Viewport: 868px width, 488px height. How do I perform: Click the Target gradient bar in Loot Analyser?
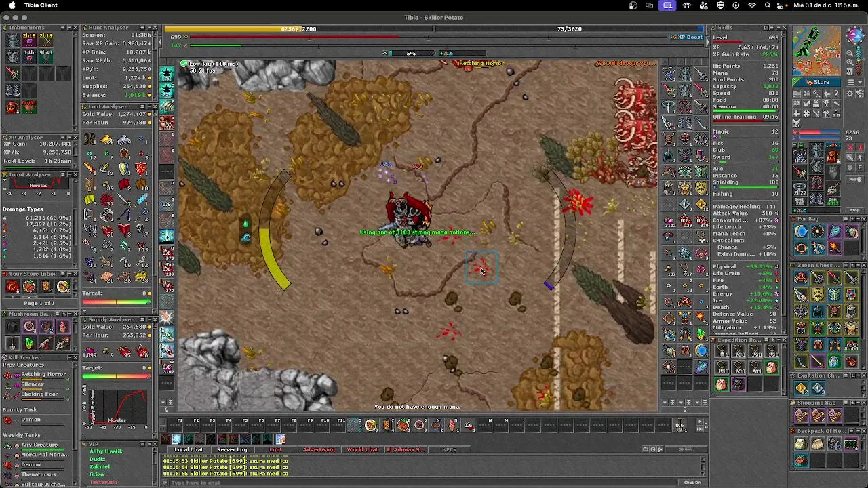pyautogui.click(x=117, y=302)
